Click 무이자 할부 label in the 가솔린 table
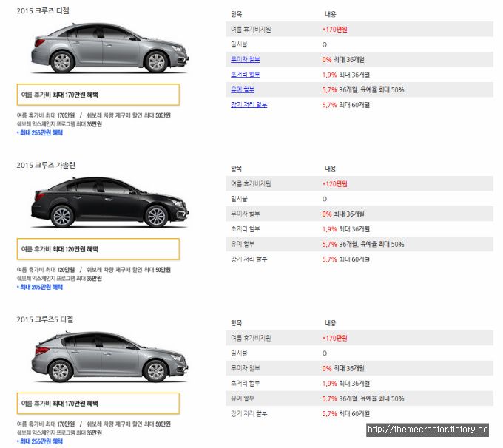The height and width of the screenshot is (448, 503). click(246, 214)
